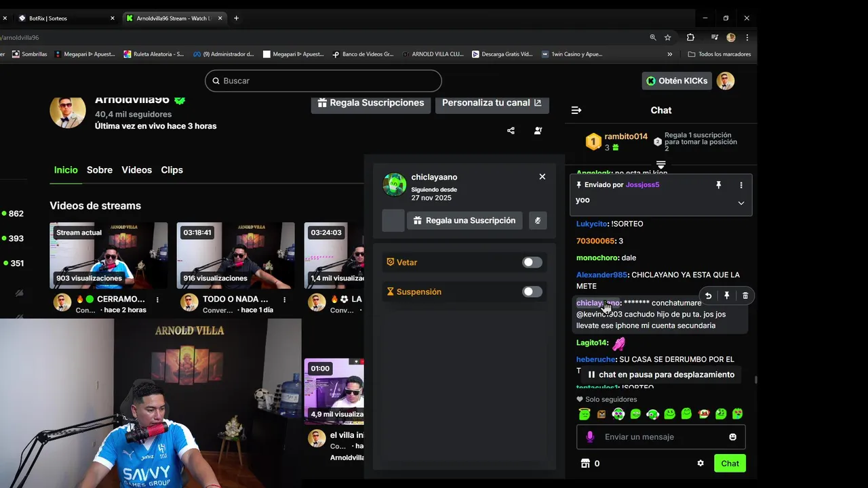
Task: Delete chiclayaano's chat message with the trash icon
Action: coord(745,296)
